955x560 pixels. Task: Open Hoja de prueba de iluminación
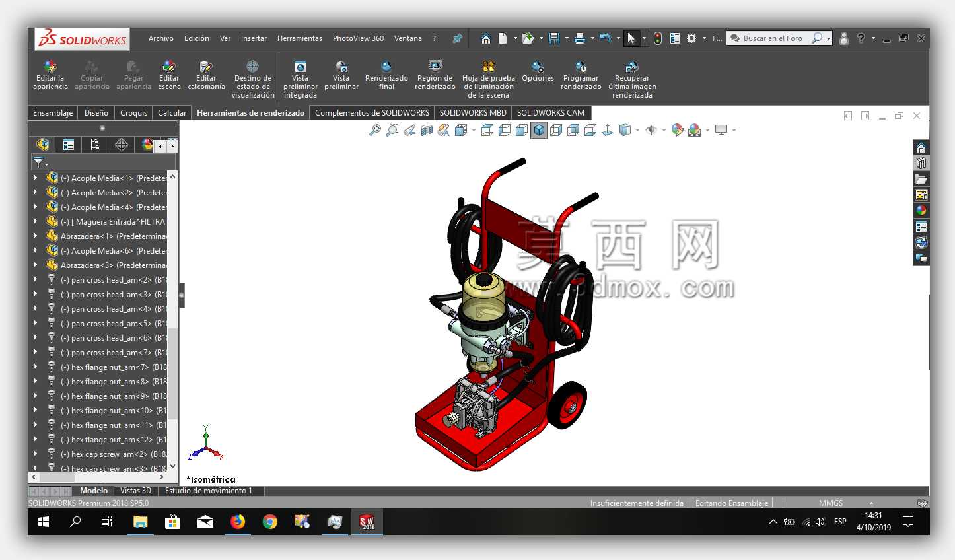coord(489,79)
